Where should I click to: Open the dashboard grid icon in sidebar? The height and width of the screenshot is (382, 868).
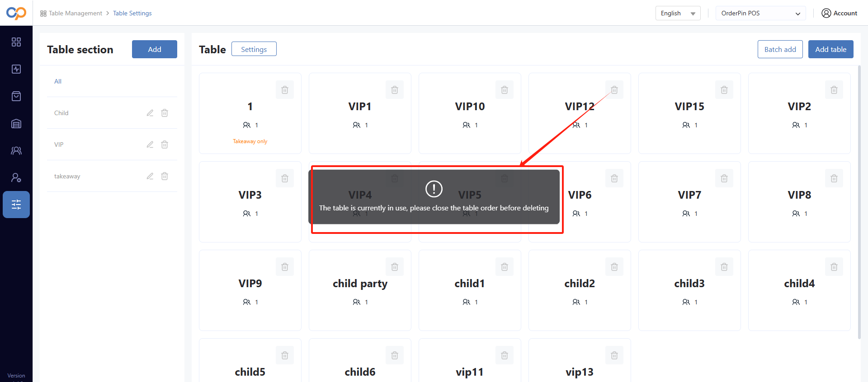[x=16, y=42]
